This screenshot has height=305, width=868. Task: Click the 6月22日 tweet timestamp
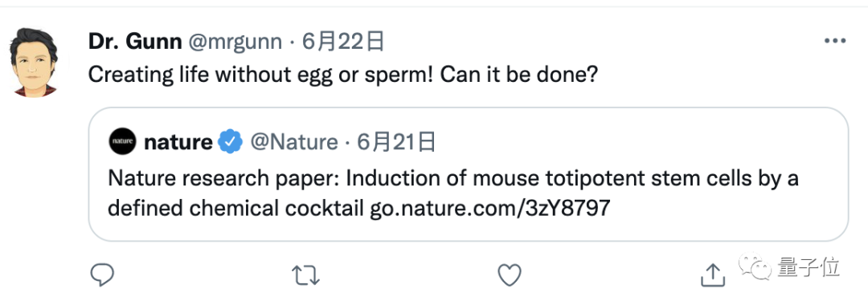(x=343, y=42)
